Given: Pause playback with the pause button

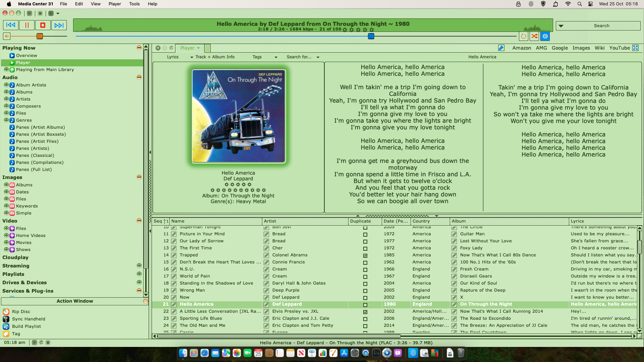Looking at the screenshot, I should 27,25.
